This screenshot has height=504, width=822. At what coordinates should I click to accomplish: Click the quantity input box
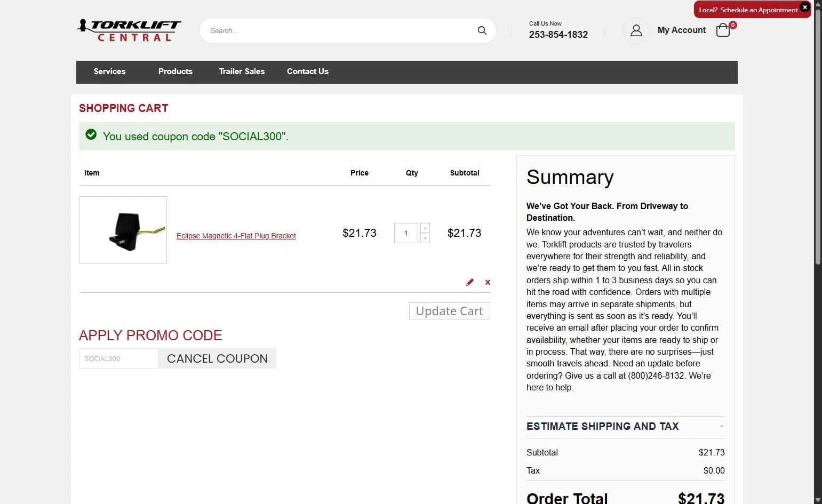(x=406, y=233)
